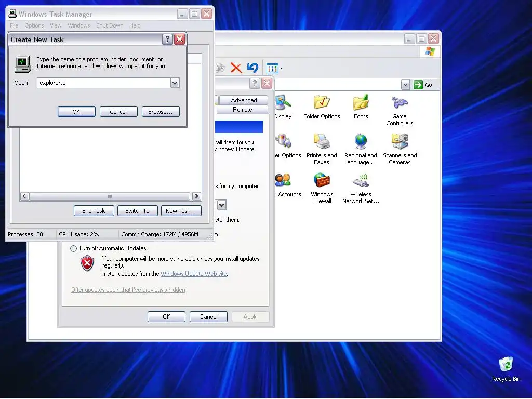Expand the Open field dropdown arrow
The image size is (532, 399).
click(x=175, y=83)
